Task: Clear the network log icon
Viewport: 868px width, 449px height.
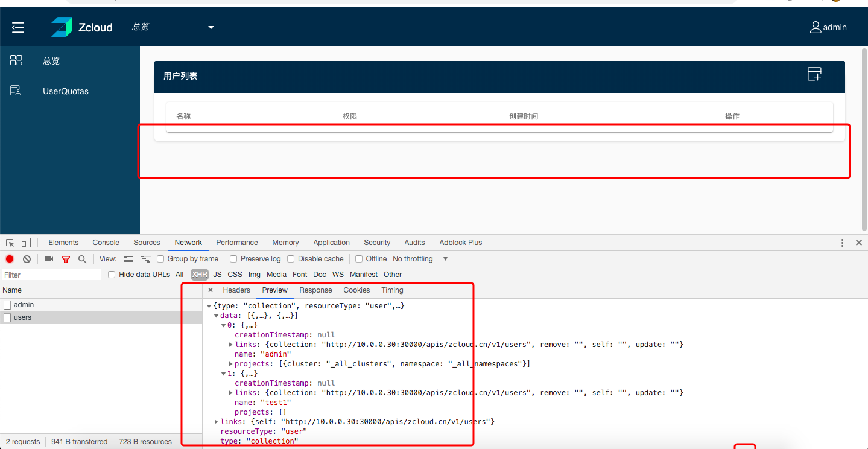Action: pyautogui.click(x=27, y=259)
